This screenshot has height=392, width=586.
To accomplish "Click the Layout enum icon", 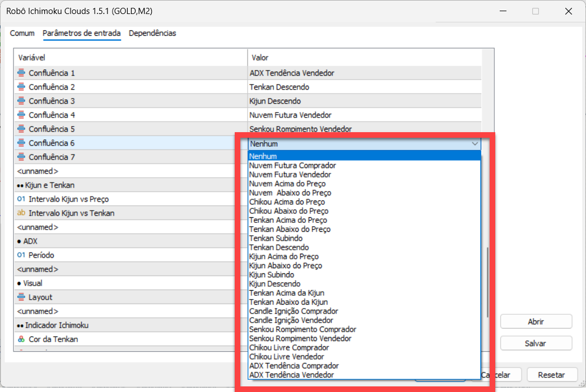I will [x=21, y=297].
